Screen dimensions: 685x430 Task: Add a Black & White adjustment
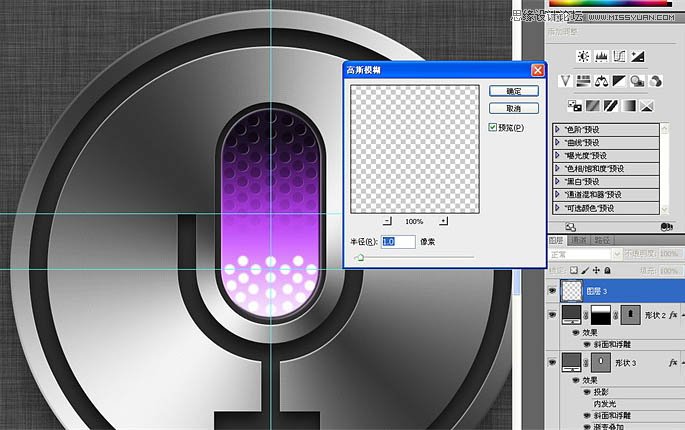[619, 81]
